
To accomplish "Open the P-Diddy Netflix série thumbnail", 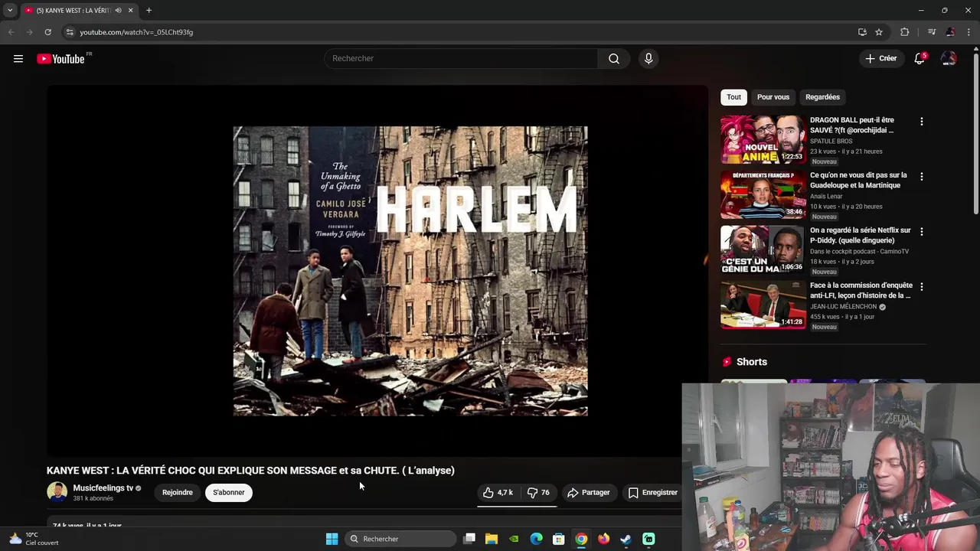I will pyautogui.click(x=763, y=250).
